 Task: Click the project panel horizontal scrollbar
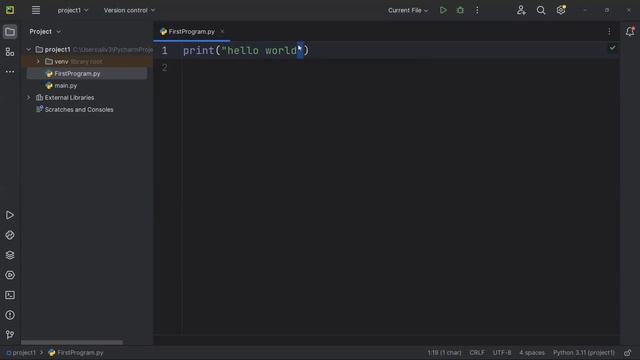[x=72, y=342]
